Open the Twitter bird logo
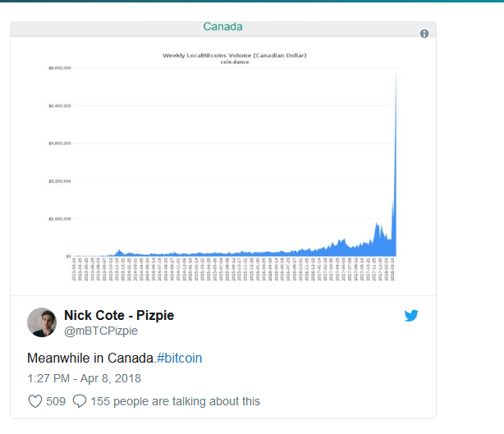This screenshot has height=434, width=504. [x=411, y=316]
